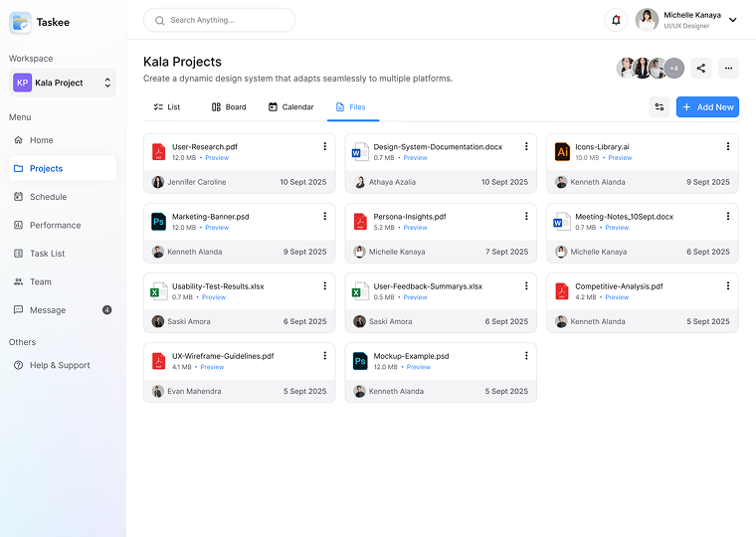The image size is (756, 537).
Task: Expand the Kala Project workspace selector
Action: [x=107, y=83]
